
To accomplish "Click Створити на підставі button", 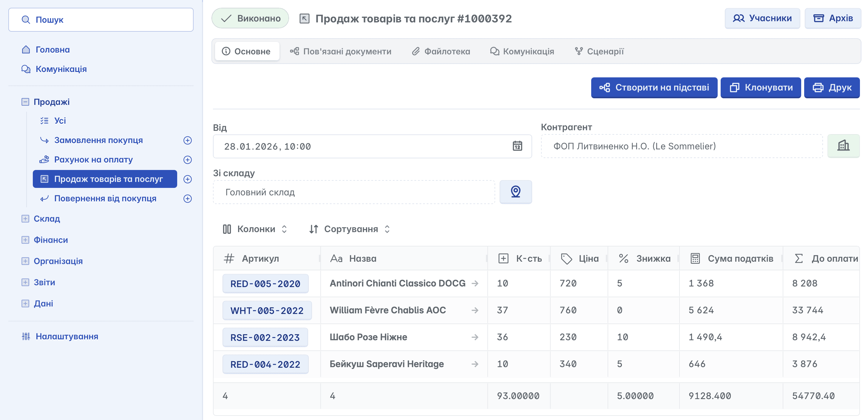I will 654,88.
